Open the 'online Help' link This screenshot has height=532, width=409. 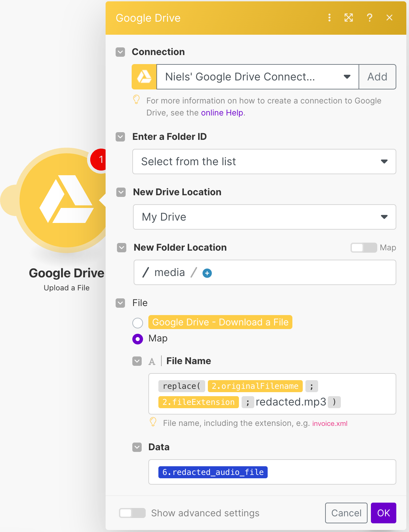pyautogui.click(x=222, y=113)
